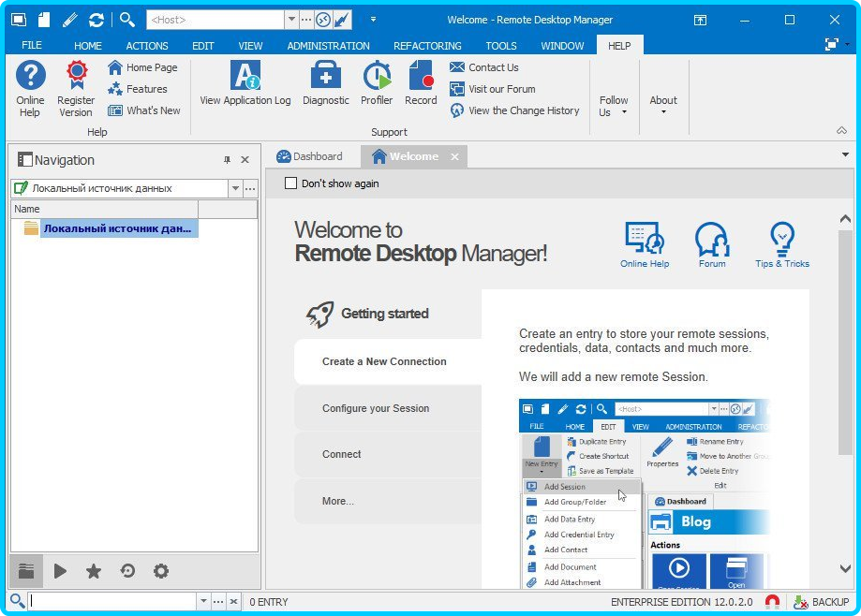
Task: Click Welcome page scrollbar up arrow
Action: tap(846, 219)
